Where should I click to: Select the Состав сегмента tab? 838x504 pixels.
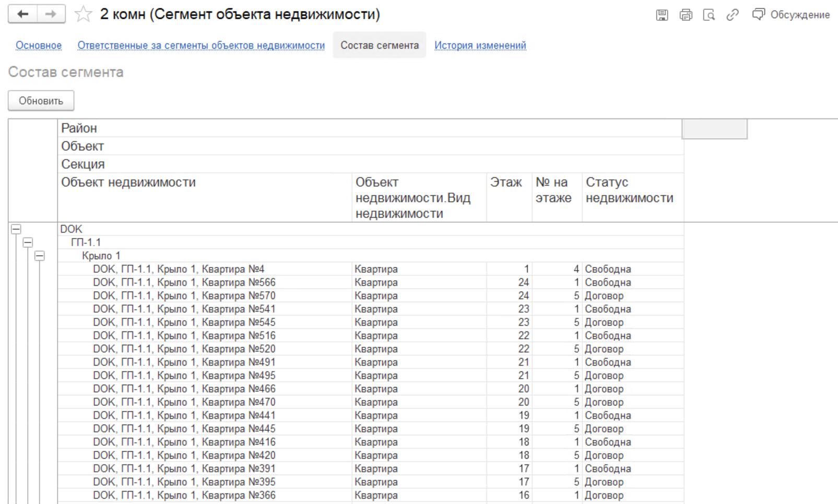[380, 45]
